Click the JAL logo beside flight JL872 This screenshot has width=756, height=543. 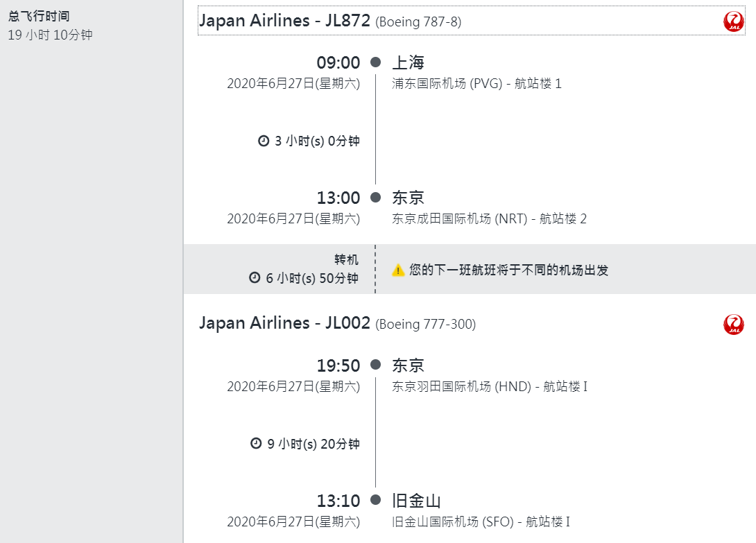(x=733, y=21)
